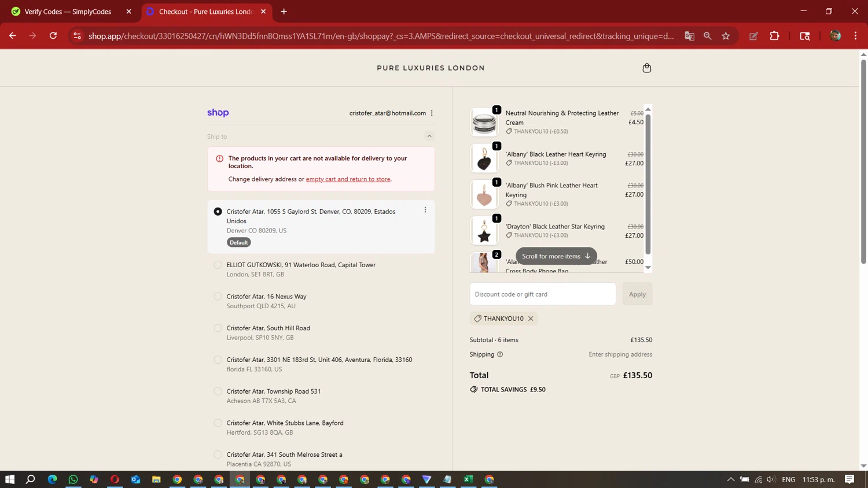Translate this page icon
The height and width of the screenshot is (488, 868).
[689, 36]
